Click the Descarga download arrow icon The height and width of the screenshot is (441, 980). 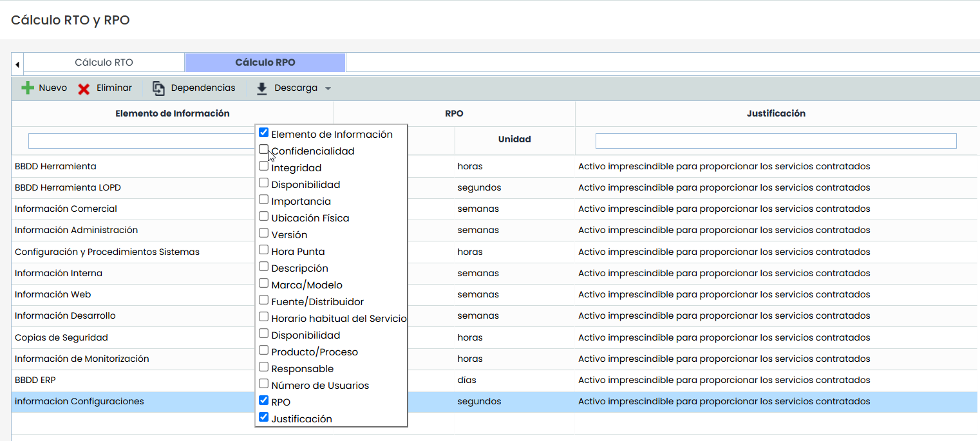tap(261, 88)
